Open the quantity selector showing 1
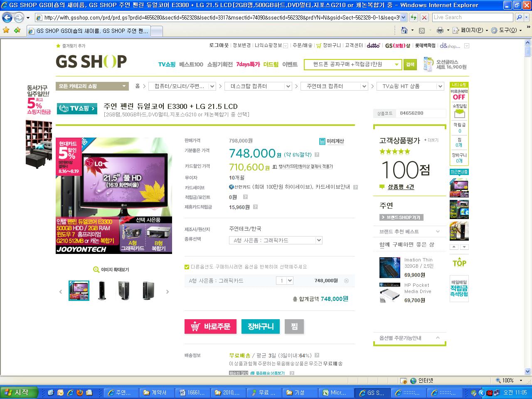The height and width of the screenshot is (399, 532). tap(285, 281)
